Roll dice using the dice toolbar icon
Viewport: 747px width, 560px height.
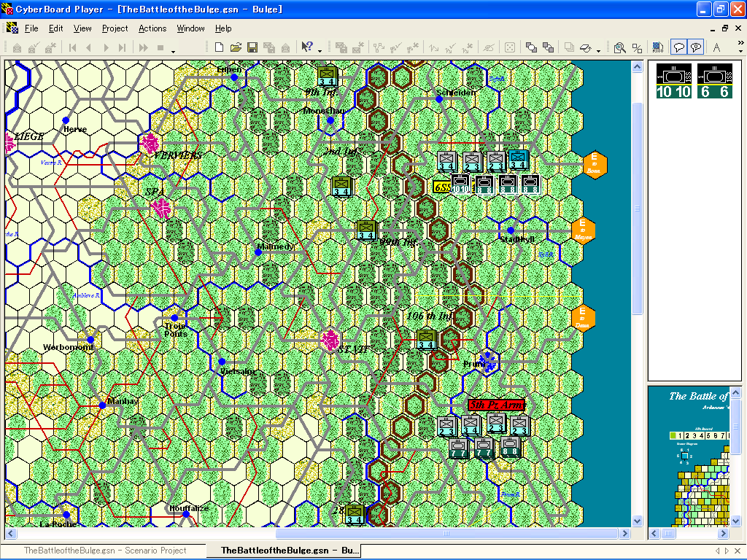pyautogui.click(x=510, y=47)
